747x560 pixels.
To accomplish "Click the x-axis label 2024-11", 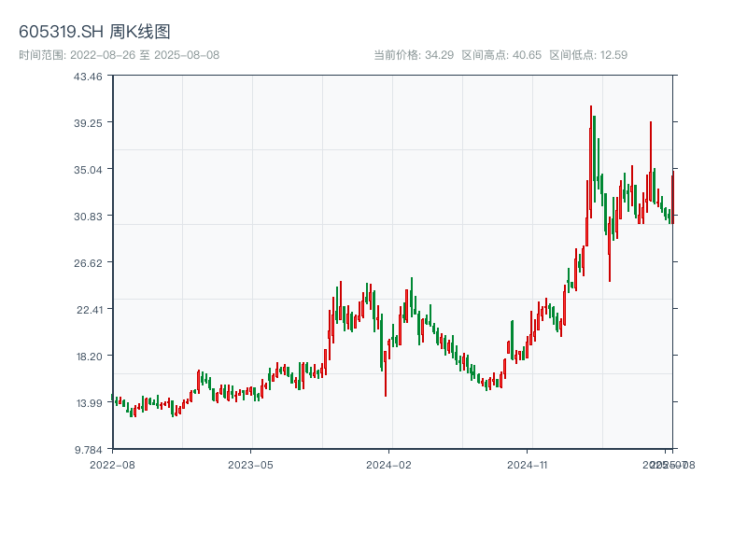I will (527, 465).
